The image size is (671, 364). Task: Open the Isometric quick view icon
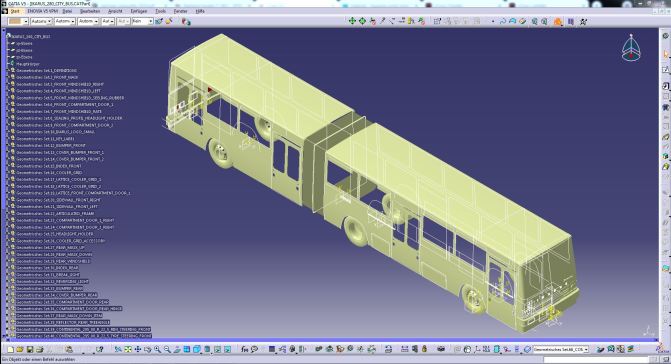tap(196, 349)
